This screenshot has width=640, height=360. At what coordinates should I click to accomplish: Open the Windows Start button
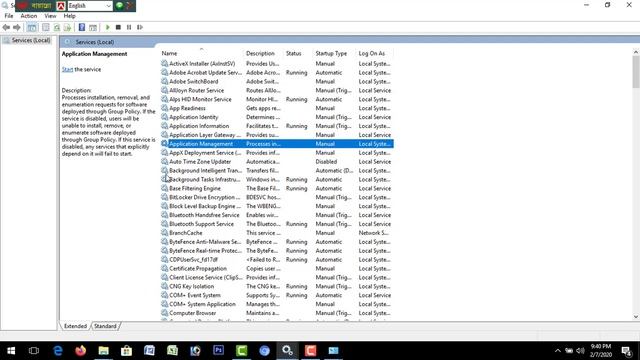click(11, 351)
